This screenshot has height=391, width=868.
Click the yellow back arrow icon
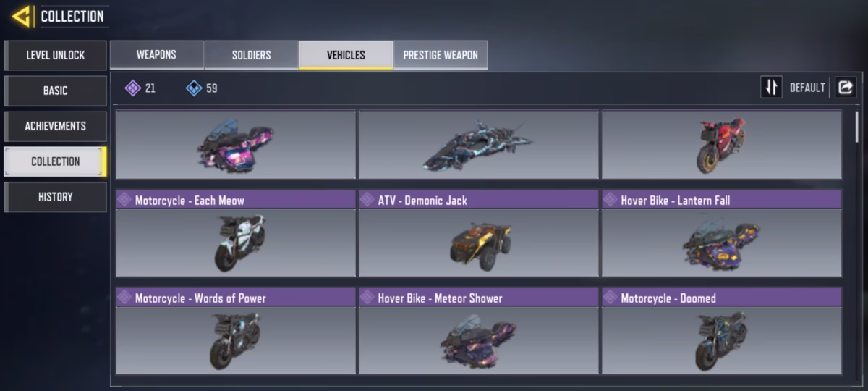click(20, 16)
